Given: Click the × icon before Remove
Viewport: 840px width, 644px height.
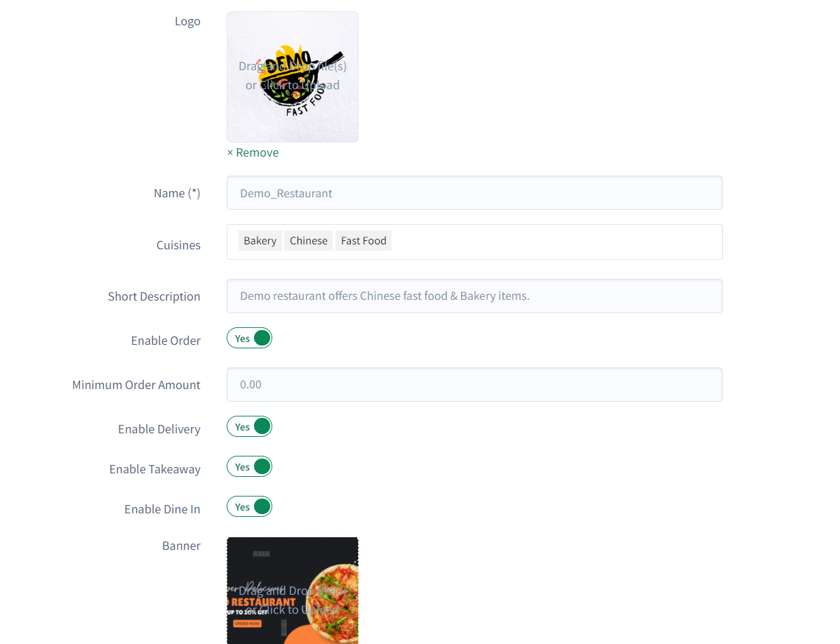Looking at the screenshot, I should tap(229, 153).
